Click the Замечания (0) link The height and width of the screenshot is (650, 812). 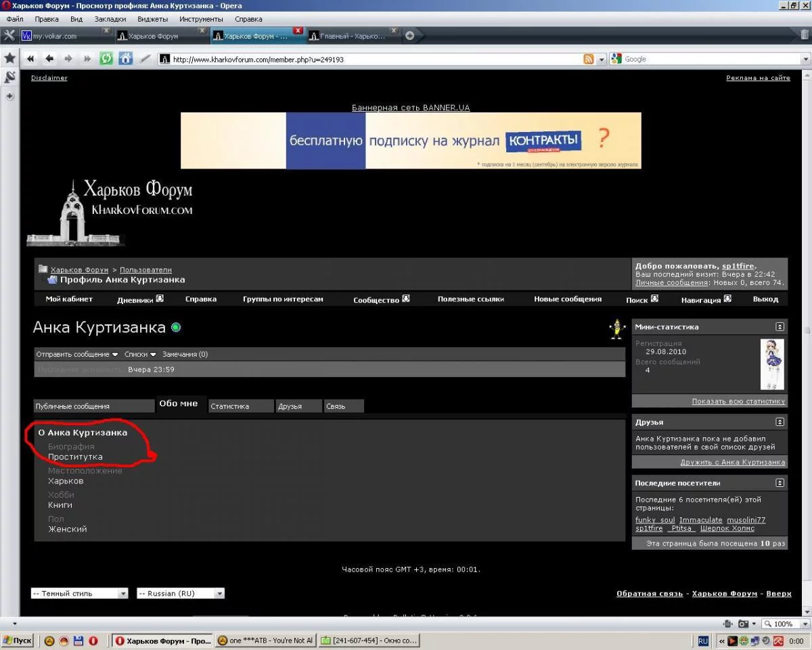[185, 354]
